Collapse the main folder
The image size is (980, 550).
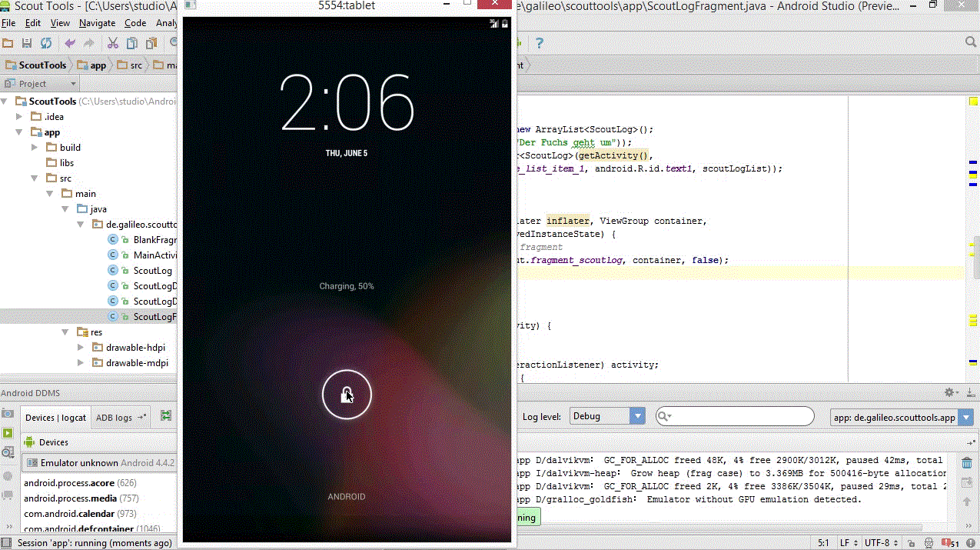[51, 194]
